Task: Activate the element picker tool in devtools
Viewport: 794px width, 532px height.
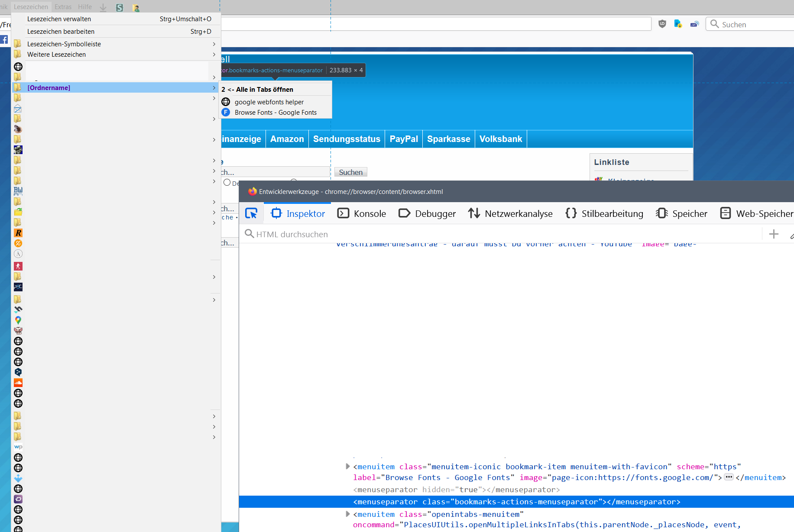Action: point(251,213)
